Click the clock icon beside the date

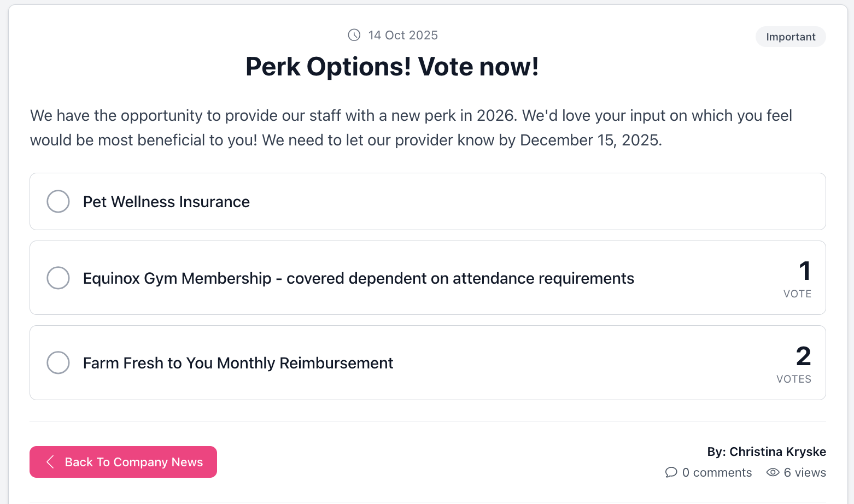point(354,35)
